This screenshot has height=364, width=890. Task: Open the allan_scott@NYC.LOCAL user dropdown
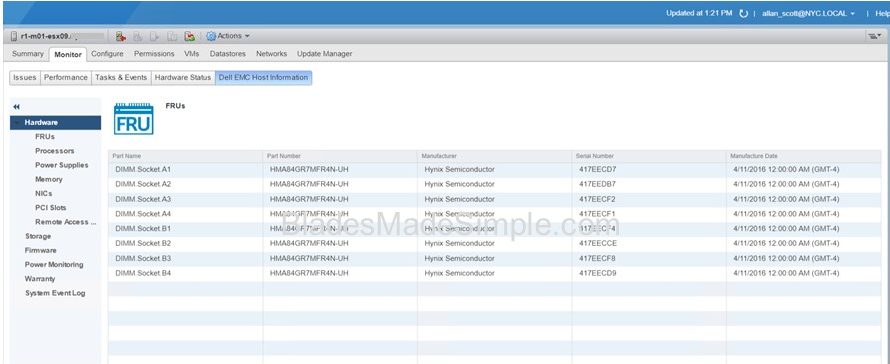click(808, 13)
